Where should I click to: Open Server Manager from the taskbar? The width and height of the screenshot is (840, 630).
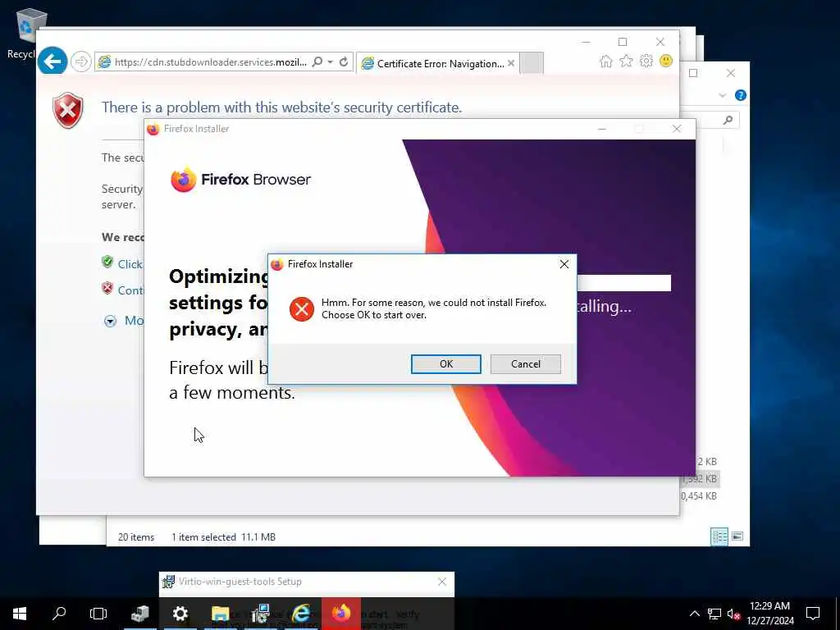(139, 614)
